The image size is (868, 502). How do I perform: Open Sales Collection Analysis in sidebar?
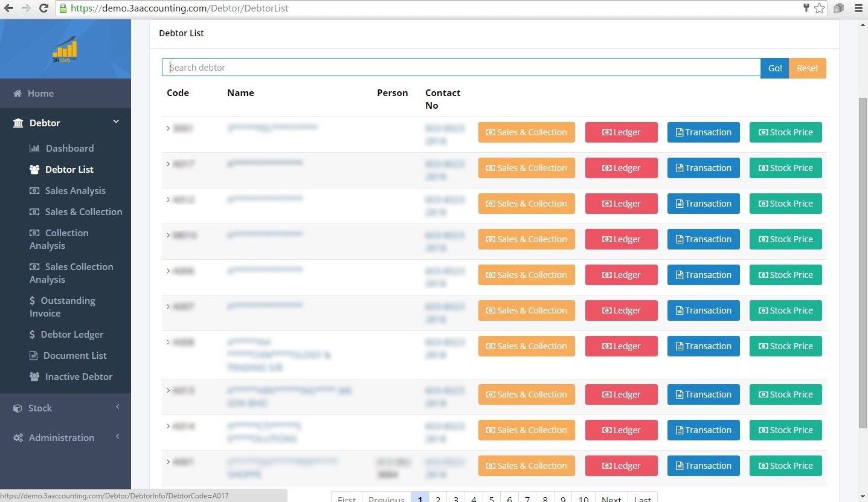click(71, 273)
